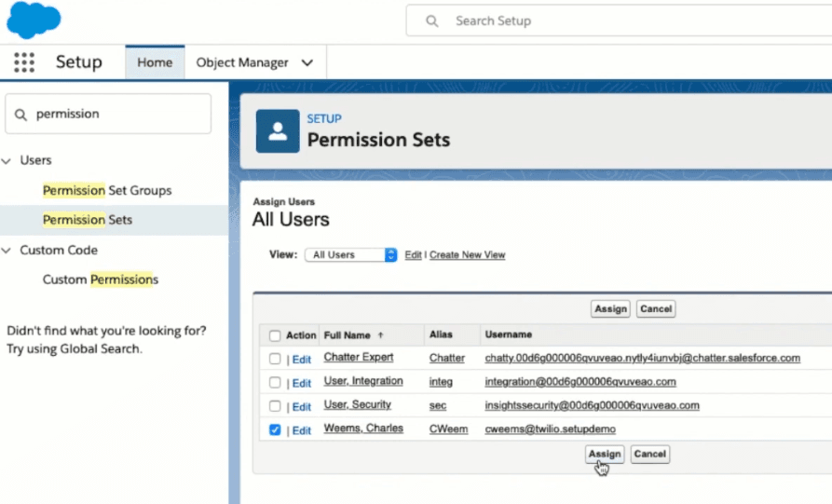Screen dimensions: 832x504
Task: Collapse the Custom Code sidebar section
Action: (8, 250)
